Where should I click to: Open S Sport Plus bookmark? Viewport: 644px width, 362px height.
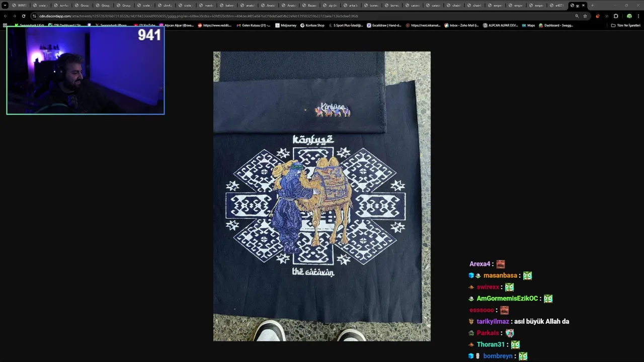coord(346,25)
